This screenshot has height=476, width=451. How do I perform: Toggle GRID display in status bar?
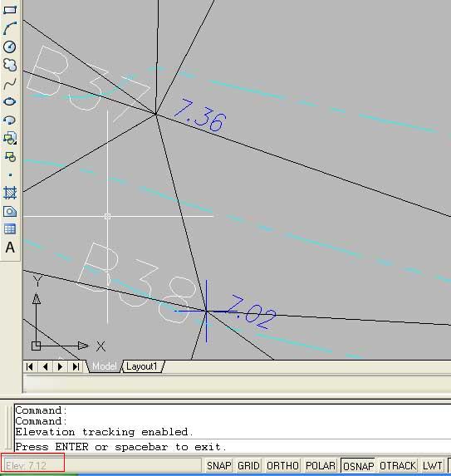248,466
